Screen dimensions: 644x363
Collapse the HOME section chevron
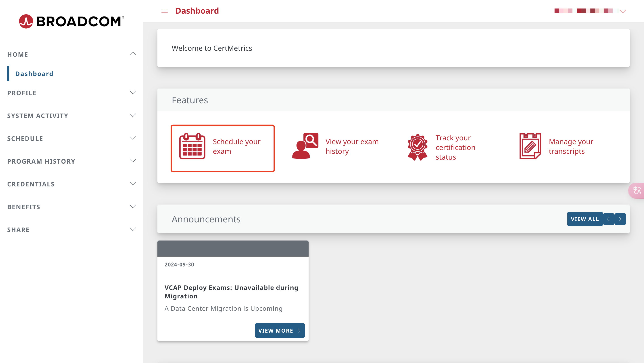click(133, 54)
